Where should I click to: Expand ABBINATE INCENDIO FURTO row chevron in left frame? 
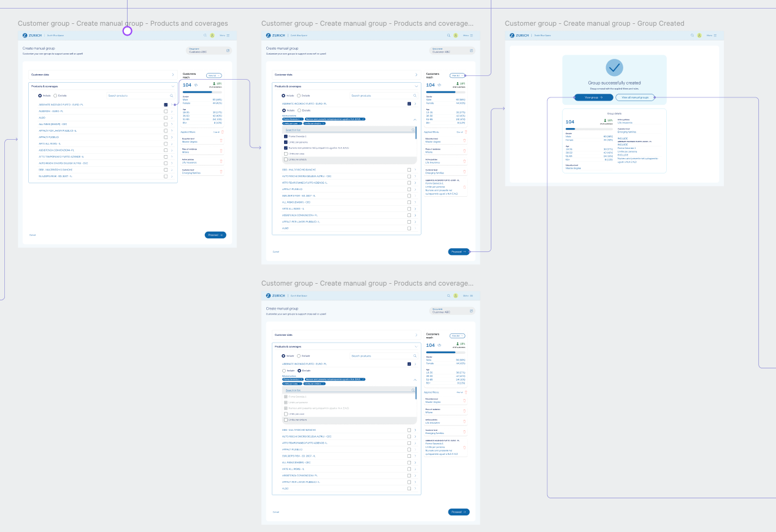[x=172, y=105]
